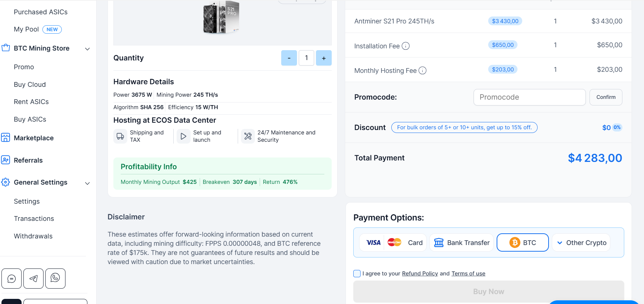Screen dimensions: 644x304
Task: Increase quantity with the plus button
Action: pos(324,58)
